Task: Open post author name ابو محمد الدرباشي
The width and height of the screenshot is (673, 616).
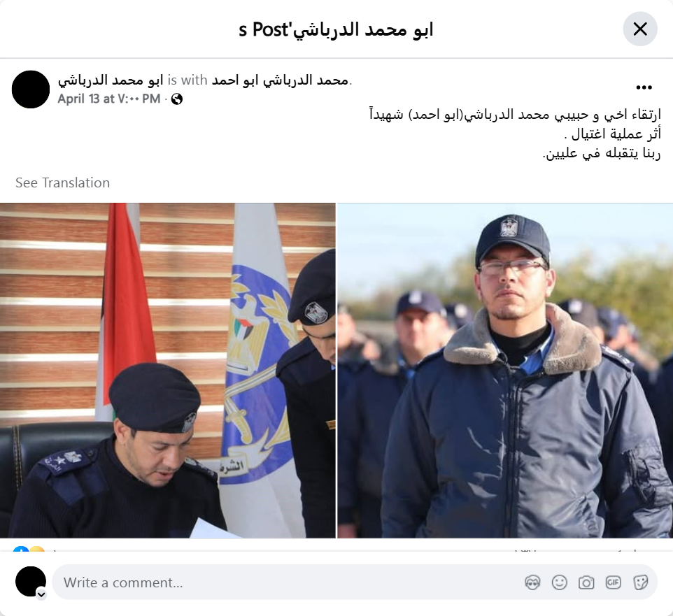Action: 111,80
